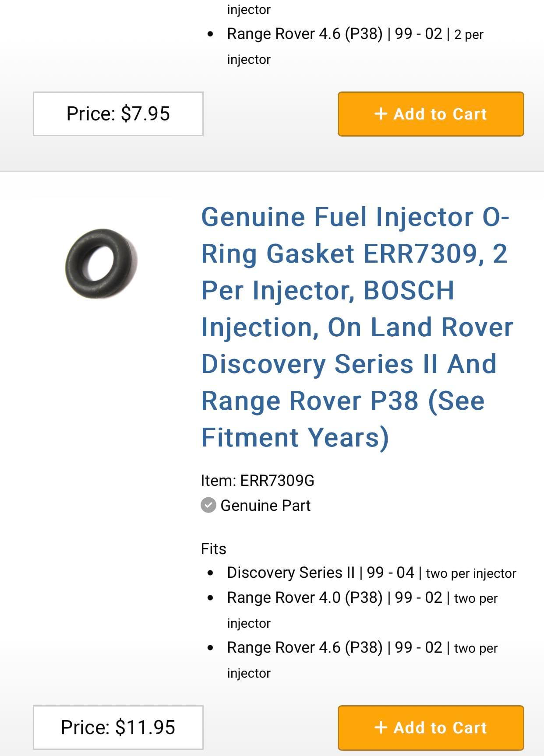Select Range Rover 4.6 (P38) '2 per injector' line
544x756 pixels.
[355, 34]
